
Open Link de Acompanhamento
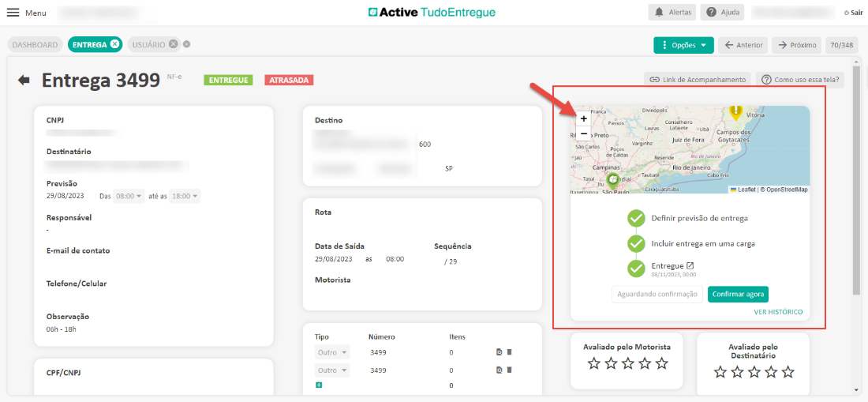[x=697, y=80]
